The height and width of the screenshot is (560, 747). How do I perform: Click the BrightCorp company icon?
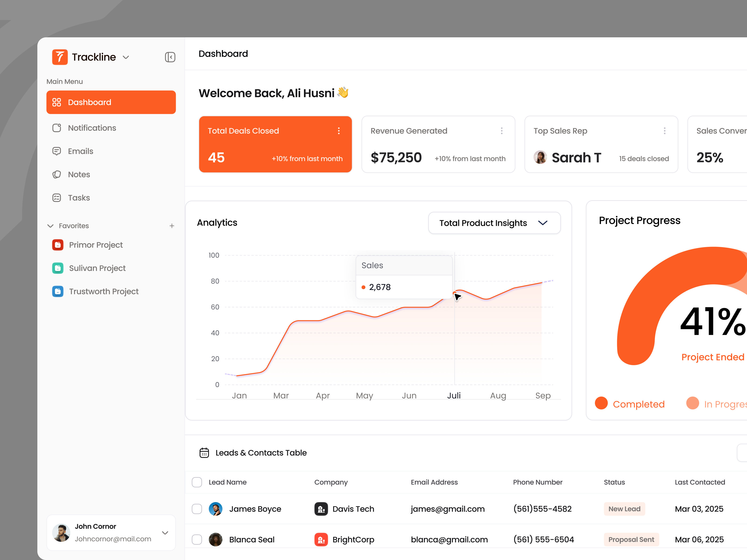click(x=321, y=539)
